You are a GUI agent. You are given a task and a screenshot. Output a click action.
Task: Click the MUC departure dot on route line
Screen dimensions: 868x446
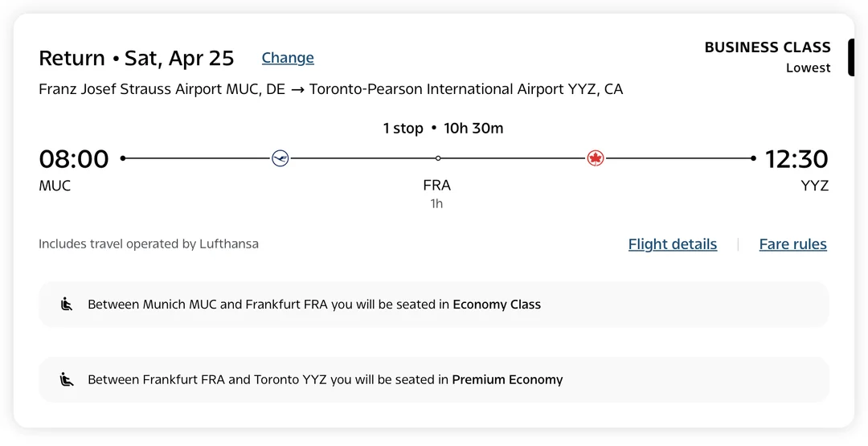pos(123,158)
